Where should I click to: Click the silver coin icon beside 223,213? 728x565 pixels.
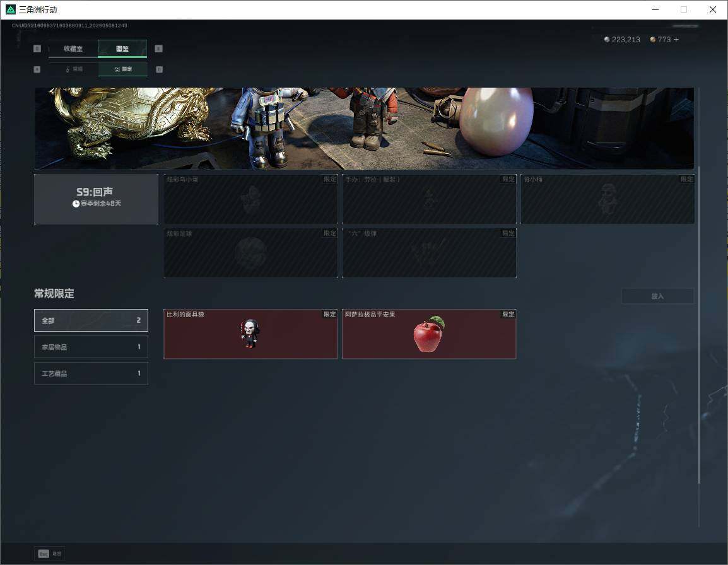pos(607,40)
